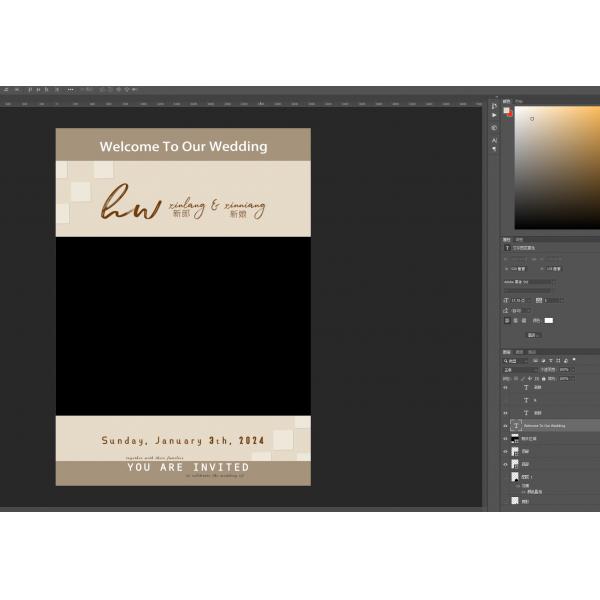Switch to the Properties tab

point(507,240)
